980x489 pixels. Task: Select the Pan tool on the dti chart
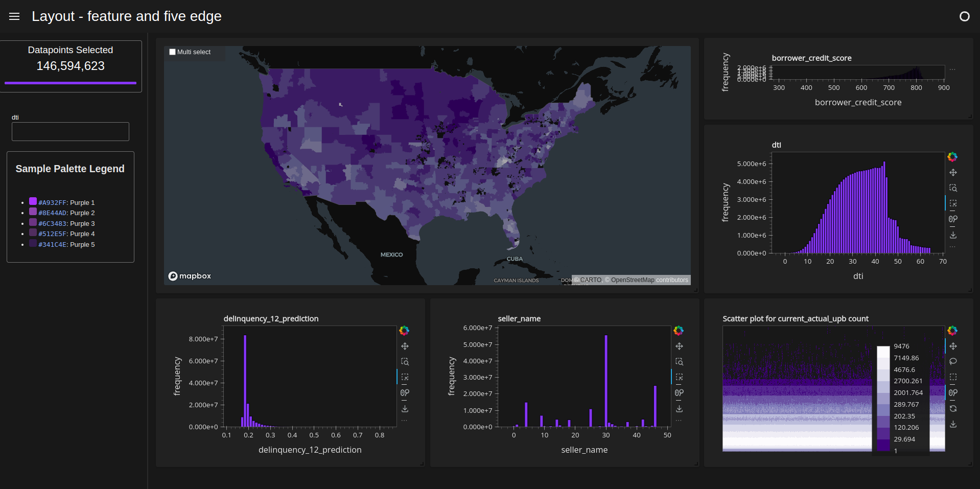coord(953,173)
